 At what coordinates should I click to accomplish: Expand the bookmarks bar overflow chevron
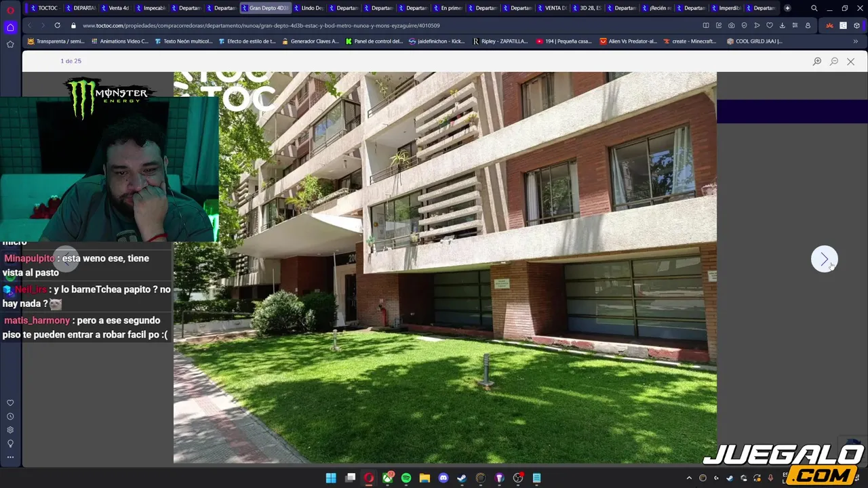855,41
